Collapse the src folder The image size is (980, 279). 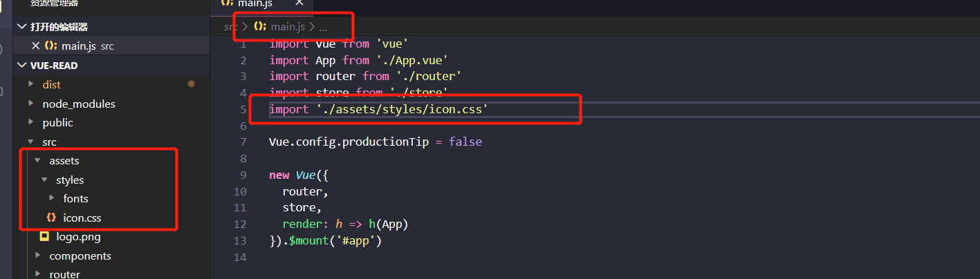click(x=30, y=142)
